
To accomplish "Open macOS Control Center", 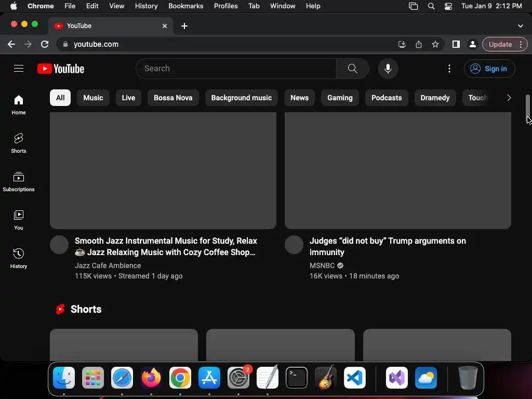I will pos(448,6).
